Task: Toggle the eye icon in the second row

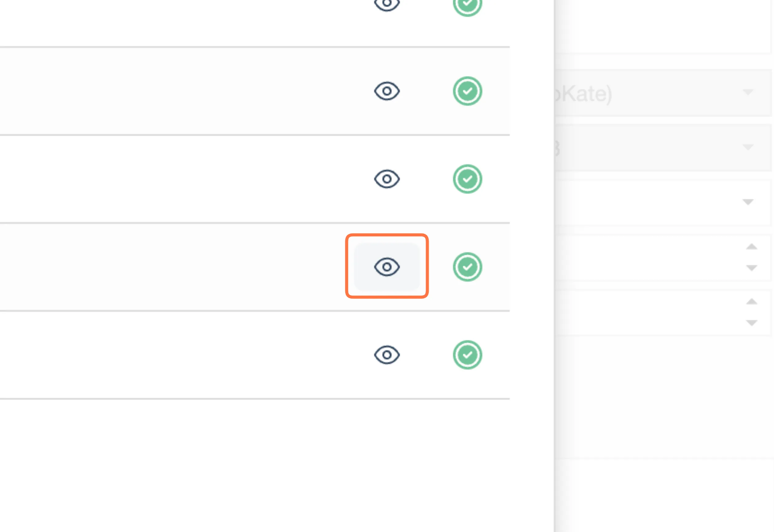Action: (x=387, y=91)
